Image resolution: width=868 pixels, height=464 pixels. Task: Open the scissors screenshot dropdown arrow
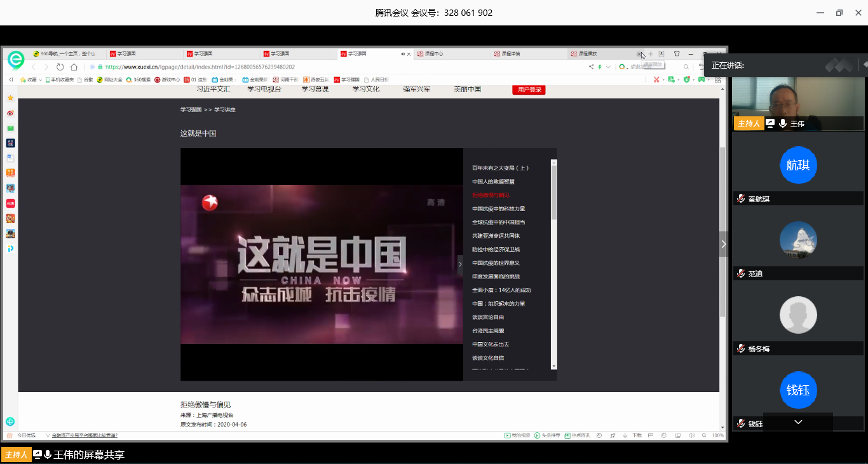point(663,80)
